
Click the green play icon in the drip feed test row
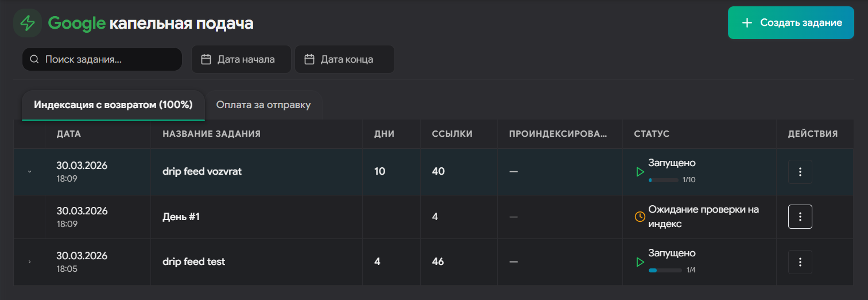(640, 262)
